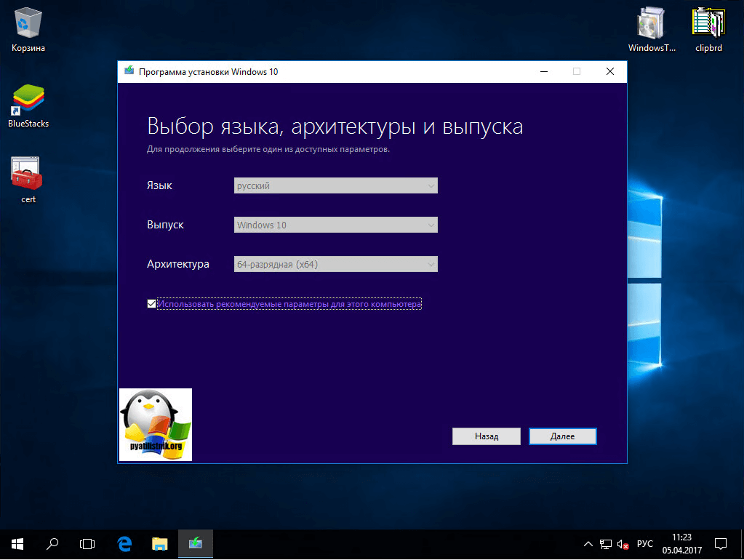Launch Microsoft Edge from the taskbar
Image resolution: width=744 pixels, height=560 pixels.
(x=124, y=543)
